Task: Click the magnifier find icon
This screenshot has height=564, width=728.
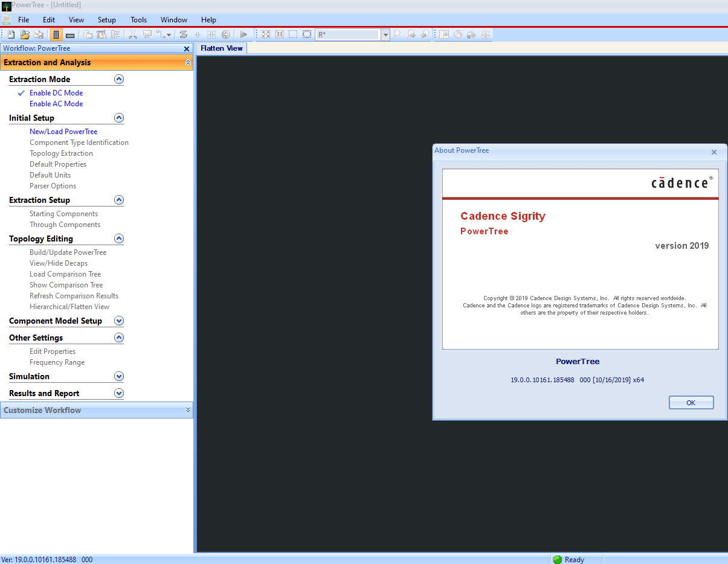Action: point(396,34)
